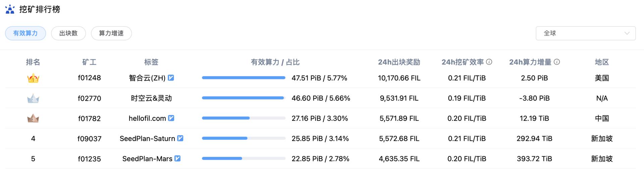Switch to the 出块数 ranking

tap(68, 33)
